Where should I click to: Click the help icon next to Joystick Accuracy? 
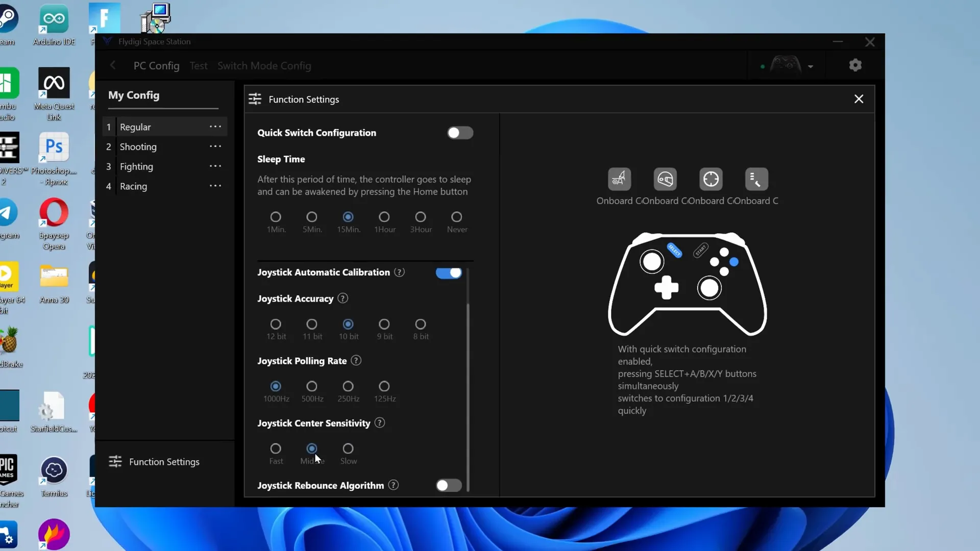coord(343,298)
